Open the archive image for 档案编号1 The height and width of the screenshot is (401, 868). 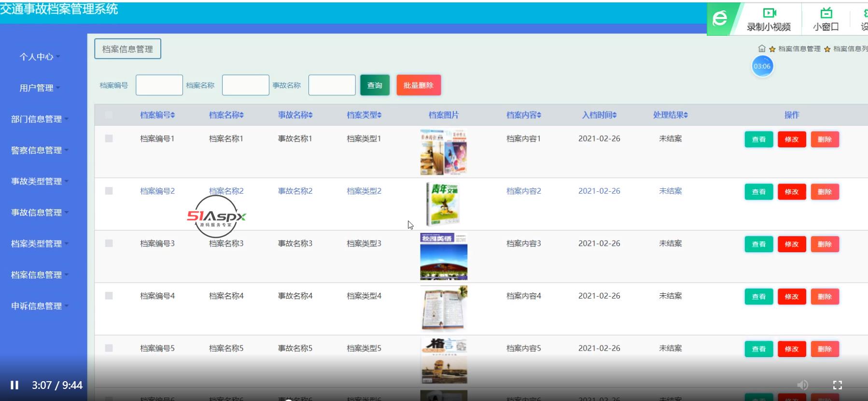coord(444,152)
